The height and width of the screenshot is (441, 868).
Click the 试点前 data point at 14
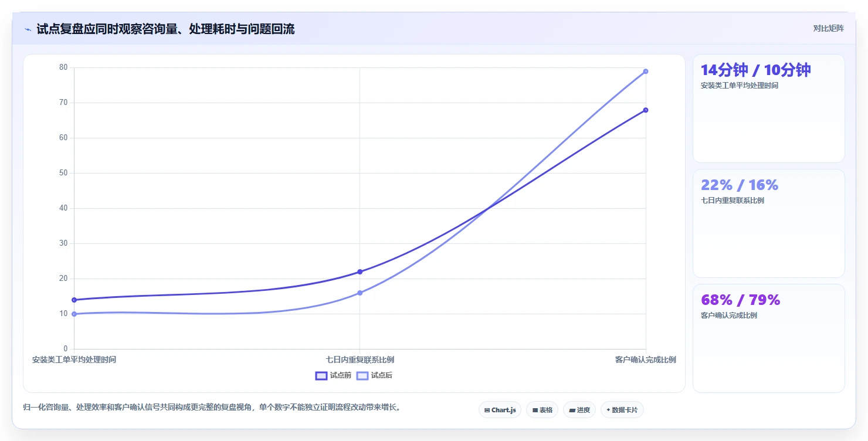(x=74, y=300)
